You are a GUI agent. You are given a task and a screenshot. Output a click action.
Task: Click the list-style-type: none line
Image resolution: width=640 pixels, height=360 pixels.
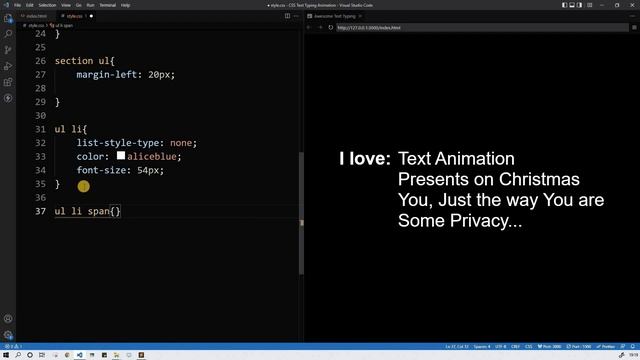137,143
